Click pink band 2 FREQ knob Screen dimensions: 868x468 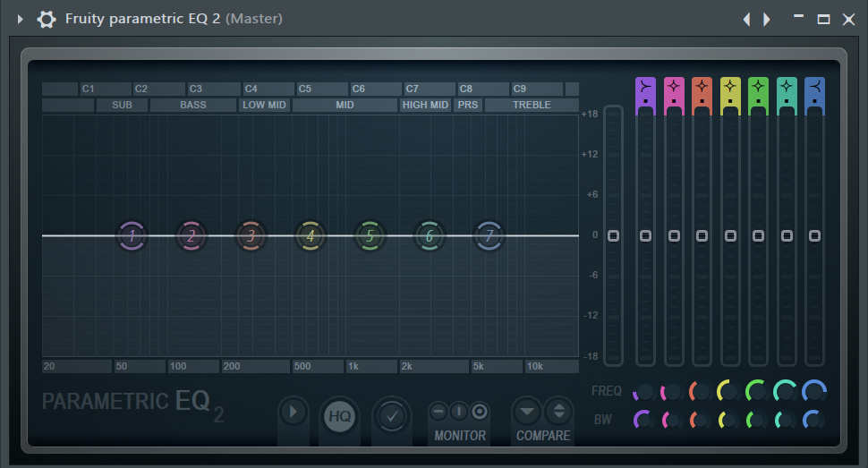[673, 392]
